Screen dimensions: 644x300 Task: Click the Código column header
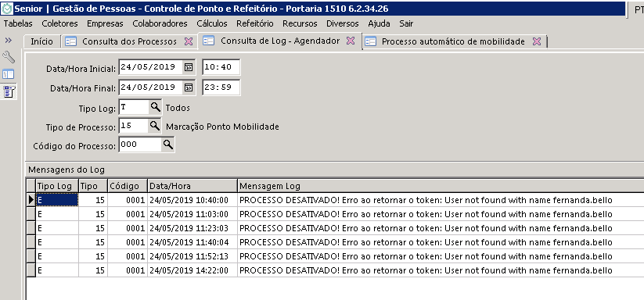coord(128,186)
